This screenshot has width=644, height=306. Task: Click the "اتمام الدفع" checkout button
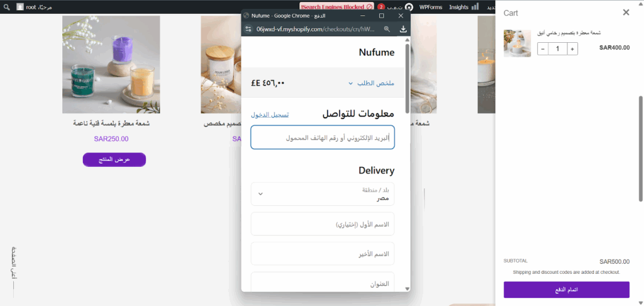[567, 290]
